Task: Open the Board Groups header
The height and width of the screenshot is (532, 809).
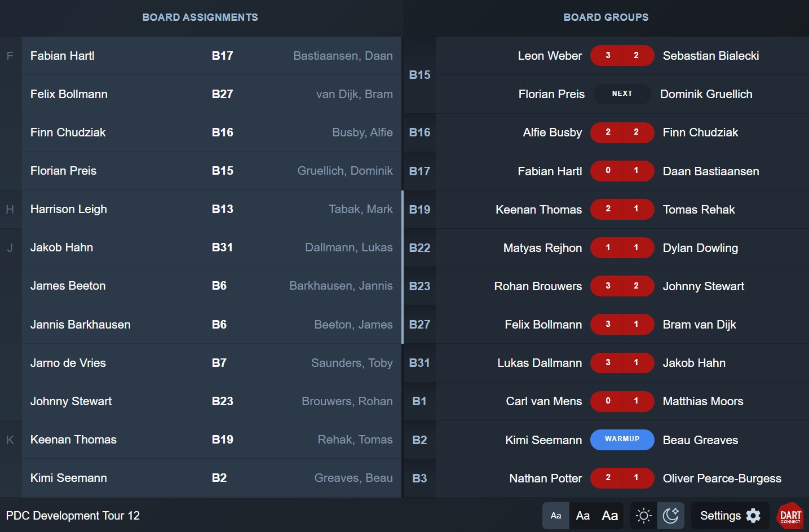Action: point(606,17)
